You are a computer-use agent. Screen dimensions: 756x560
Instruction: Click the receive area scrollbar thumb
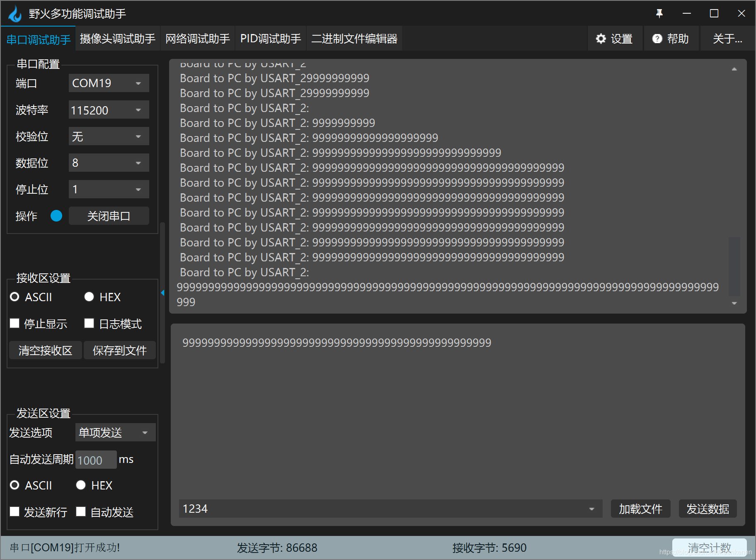[734, 267]
